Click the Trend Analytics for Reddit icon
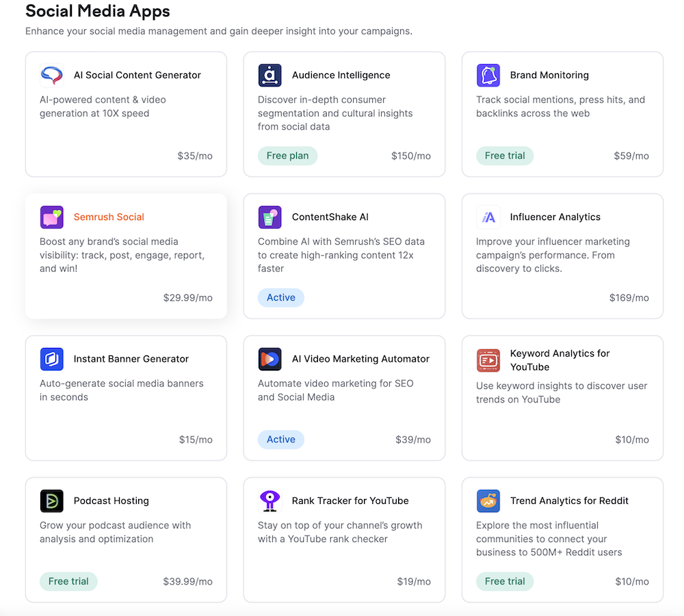The width and height of the screenshot is (684, 616). pos(488,500)
